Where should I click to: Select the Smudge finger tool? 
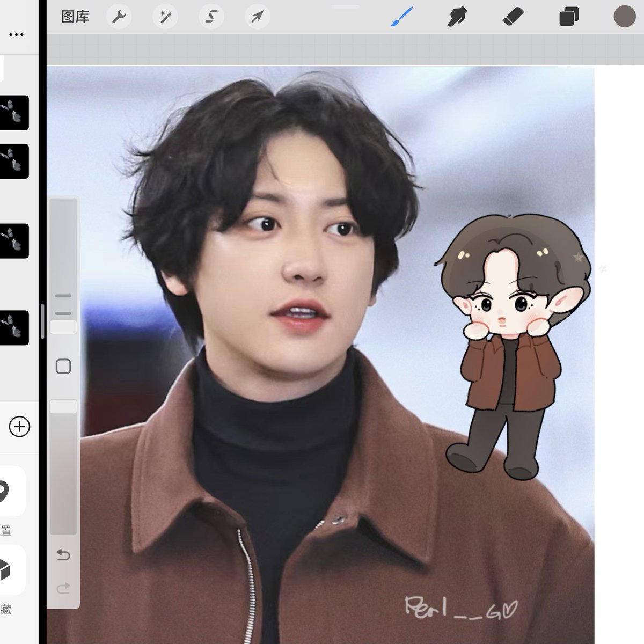point(457,17)
